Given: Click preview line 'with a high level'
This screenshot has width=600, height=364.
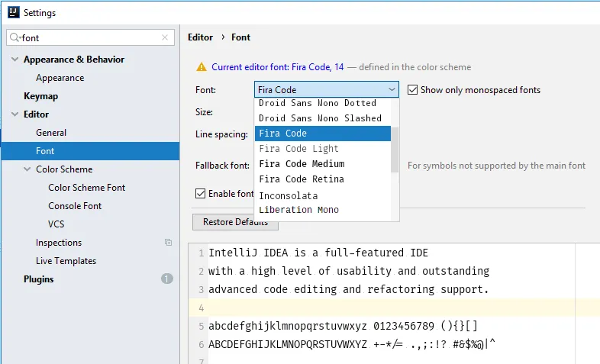Looking at the screenshot, I should point(349,271).
